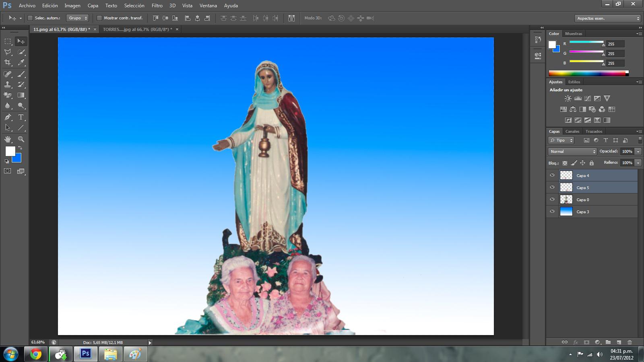Open Google Chrome from the taskbar

[x=36, y=354]
